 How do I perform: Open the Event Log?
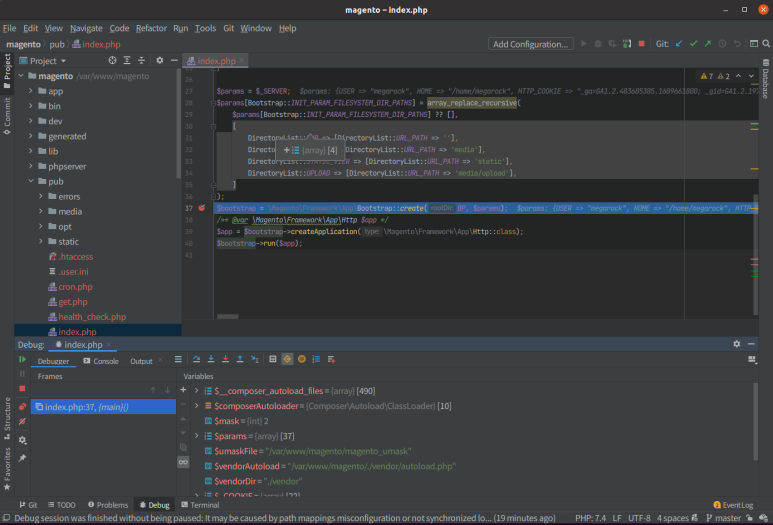pos(733,505)
